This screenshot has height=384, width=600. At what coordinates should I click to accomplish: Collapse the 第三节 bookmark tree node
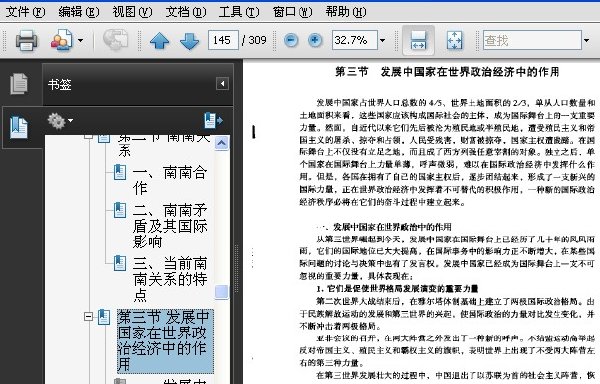click(x=88, y=317)
